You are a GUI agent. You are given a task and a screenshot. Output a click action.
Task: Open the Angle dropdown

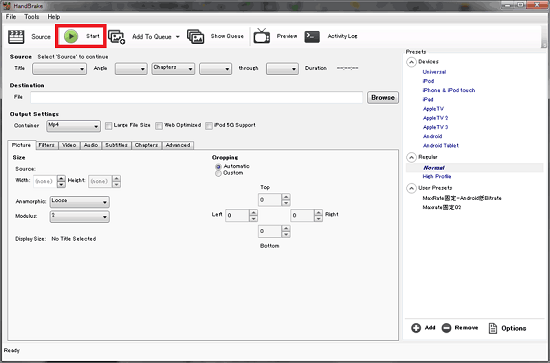coord(131,69)
